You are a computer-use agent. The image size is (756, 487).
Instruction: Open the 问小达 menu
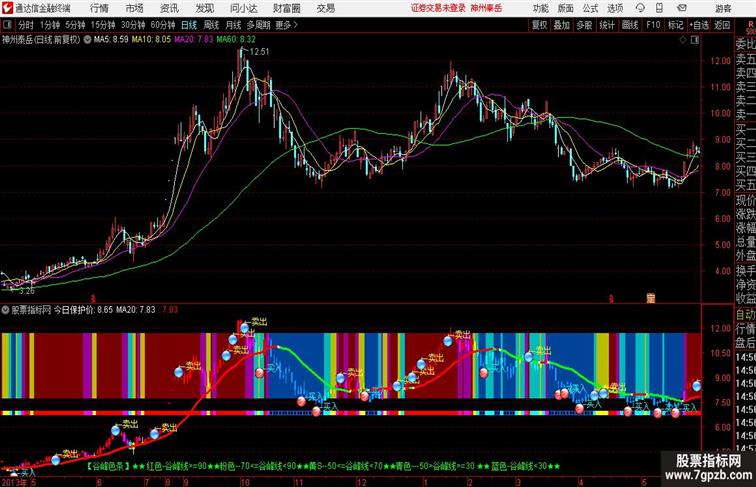coord(243,8)
